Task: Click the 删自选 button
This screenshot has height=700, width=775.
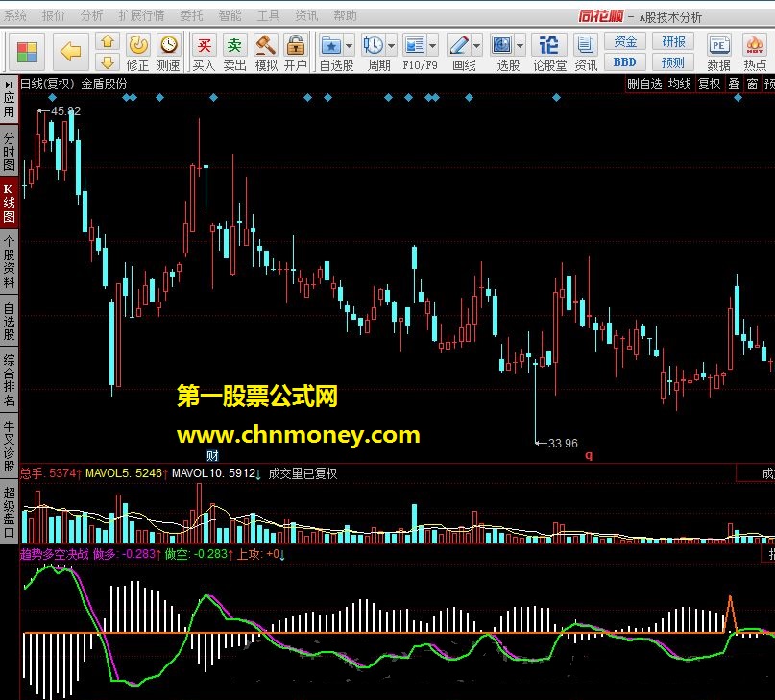Action: point(644,84)
